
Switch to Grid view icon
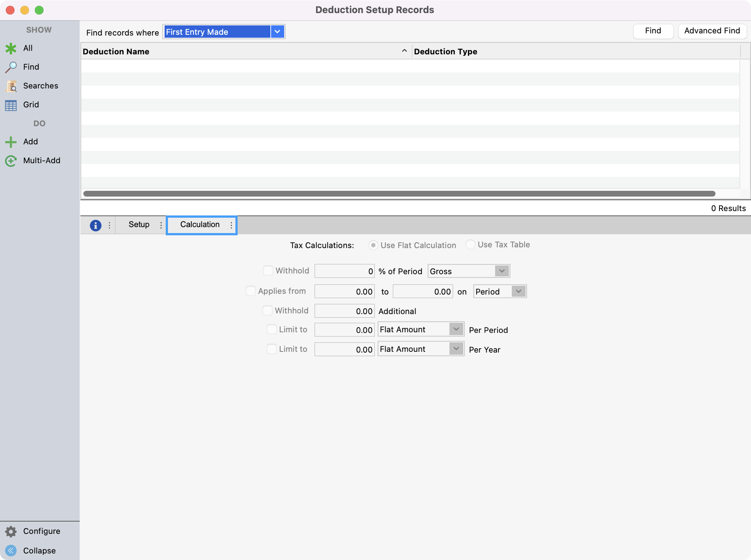coord(11,105)
